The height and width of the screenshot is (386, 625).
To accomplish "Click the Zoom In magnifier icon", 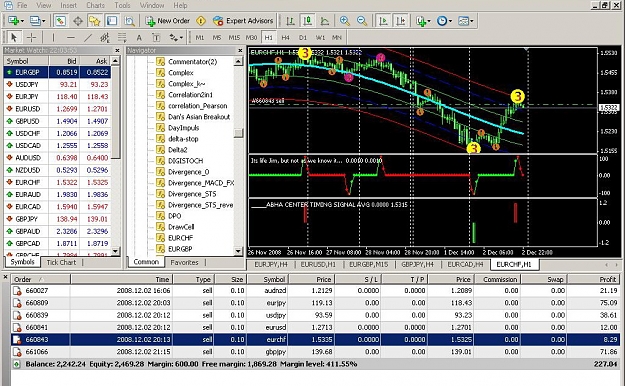I will pyautogui.click(x=345, y=21).
